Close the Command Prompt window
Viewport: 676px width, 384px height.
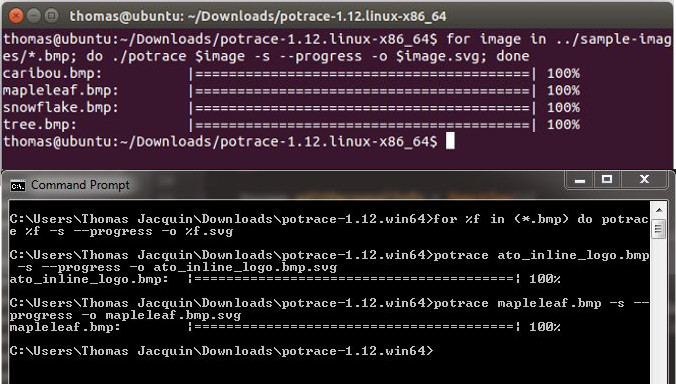[x=644, y=180]
